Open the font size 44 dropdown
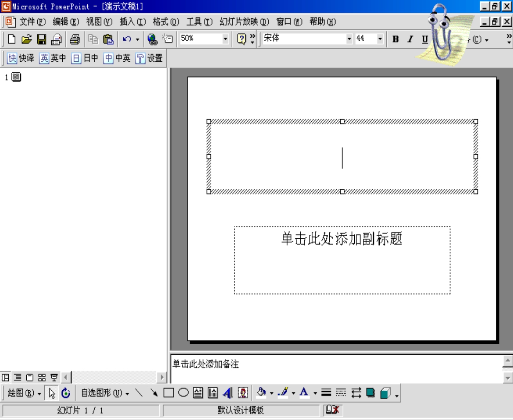 [380, 39]
